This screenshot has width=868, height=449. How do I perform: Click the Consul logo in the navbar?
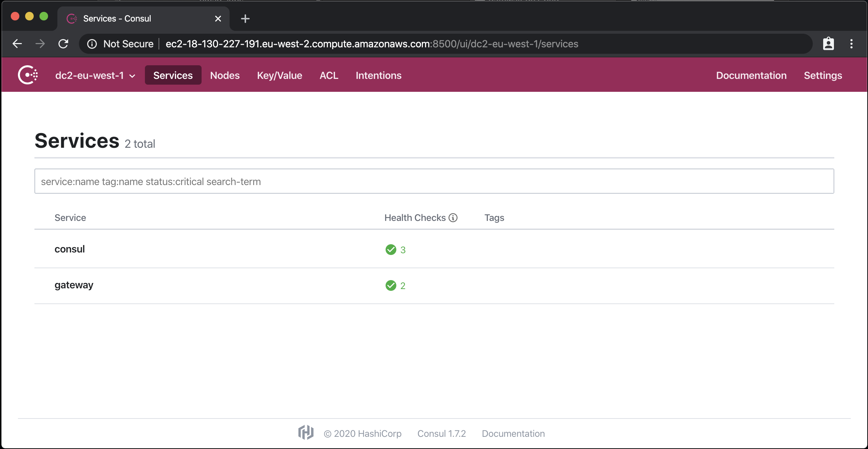[x=28, y=75]
